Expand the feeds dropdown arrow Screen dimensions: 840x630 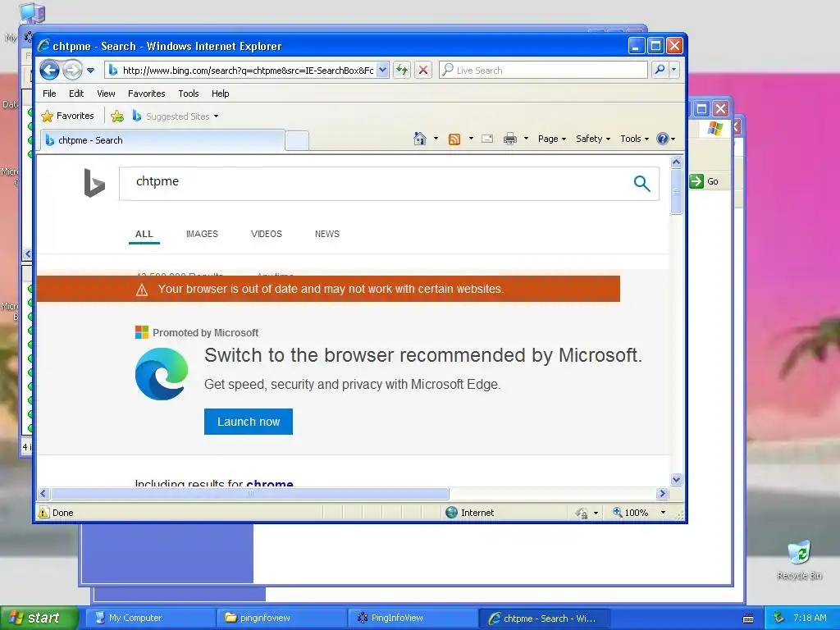pyautogui.click(x=471, y=139)
